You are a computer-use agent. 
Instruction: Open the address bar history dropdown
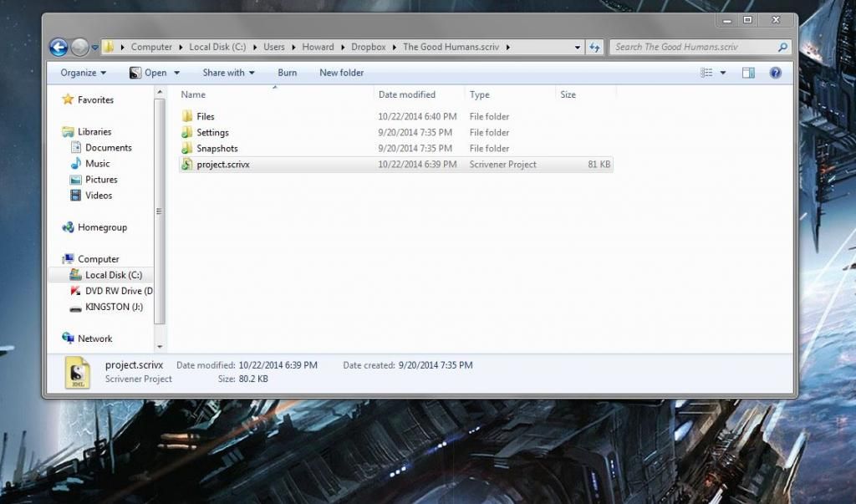coord(577,48)
